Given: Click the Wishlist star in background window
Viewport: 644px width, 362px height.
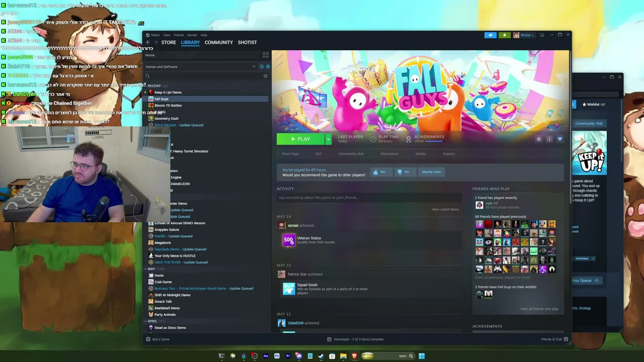Looking at the screenshot, I should coord(584,105).
